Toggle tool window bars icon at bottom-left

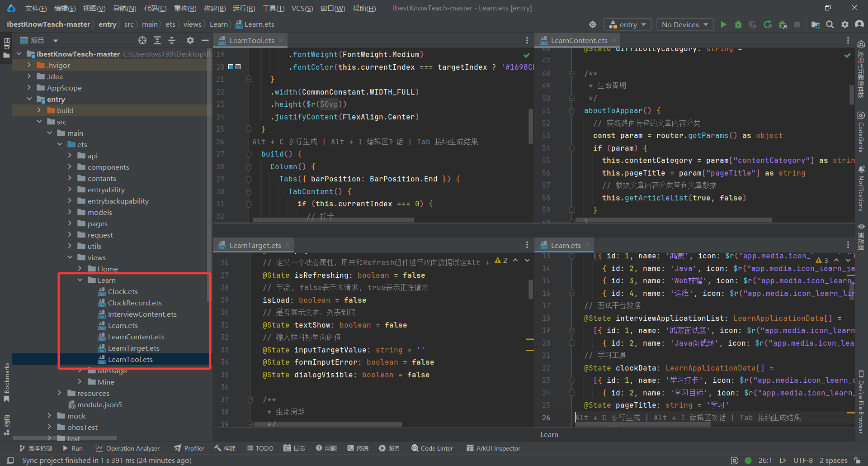coord(10,460)
